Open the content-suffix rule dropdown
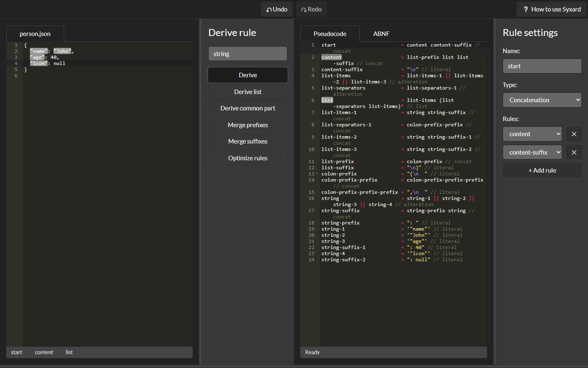This screenshot has width=588, height=368. 532,153
